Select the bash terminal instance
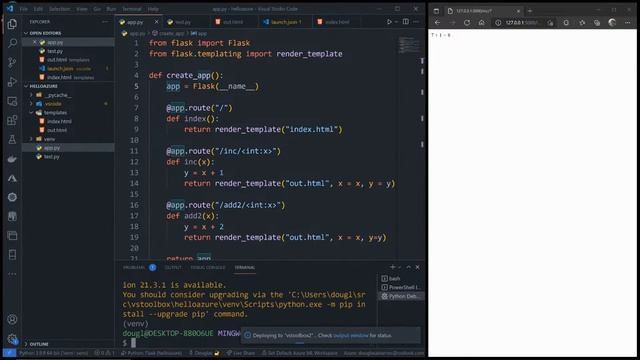640x360 pixels. tap(401, 278)
